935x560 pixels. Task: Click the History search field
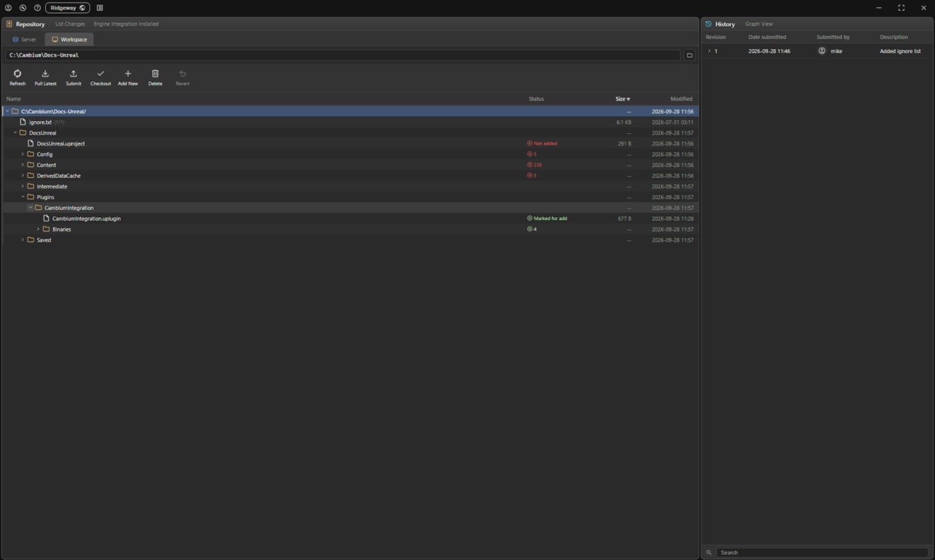(822, 553)
